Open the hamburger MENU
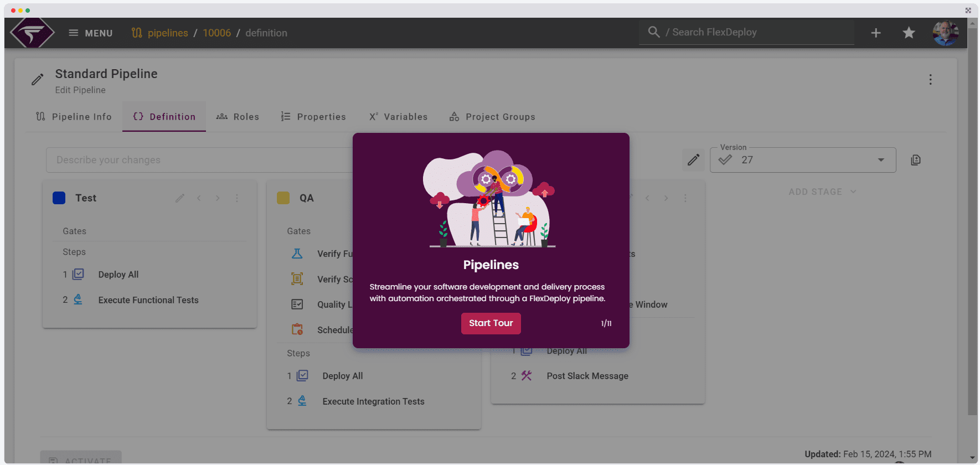This screenshot has height=465, width=980. pos(90,33)
